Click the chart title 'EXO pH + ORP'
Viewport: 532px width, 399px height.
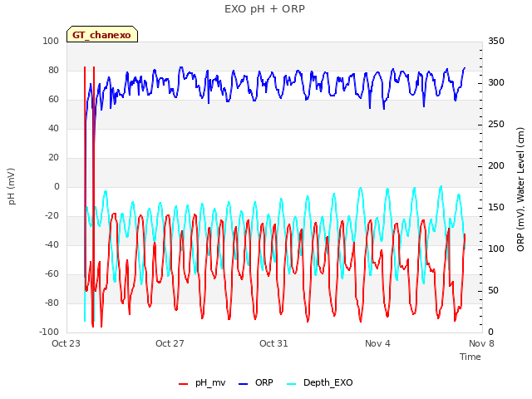[264, 9]
